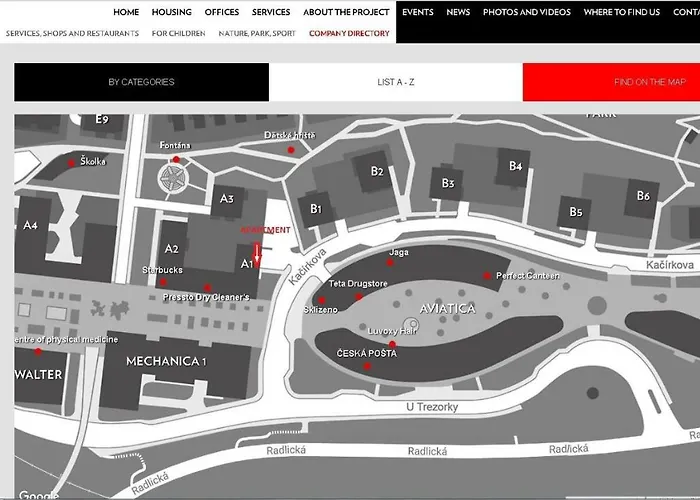Open the OFFICES menu item
The height and width of the screenshot is (500, 700).
pyautogui.click(x=221, y=12)
